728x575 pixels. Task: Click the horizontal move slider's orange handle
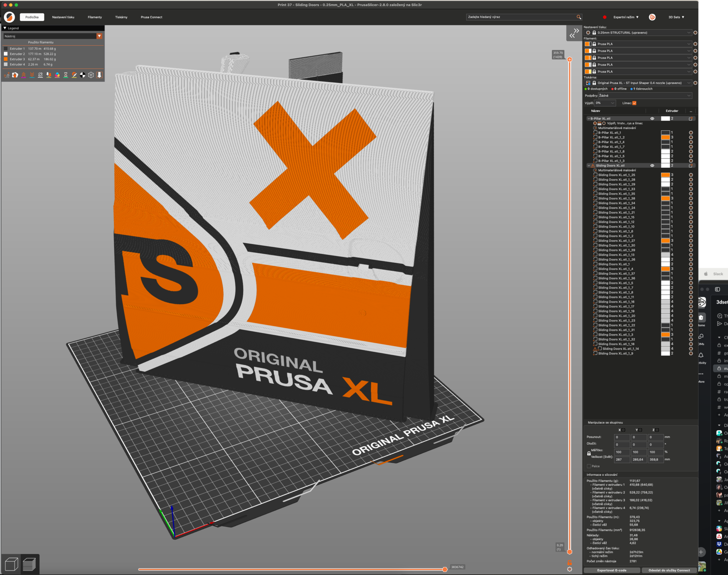coord(444,569)
